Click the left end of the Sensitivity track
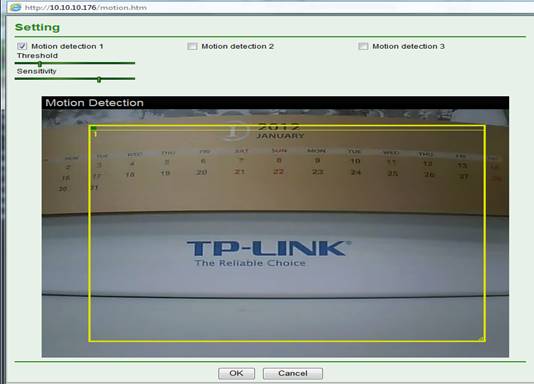The width and height of the screenshot is (534, 384). (16, 79)
